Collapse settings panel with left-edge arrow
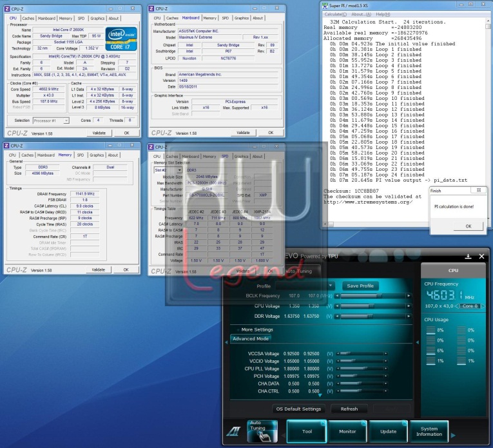The height and width of the screenshot is (448, 493). click(226, 342)
